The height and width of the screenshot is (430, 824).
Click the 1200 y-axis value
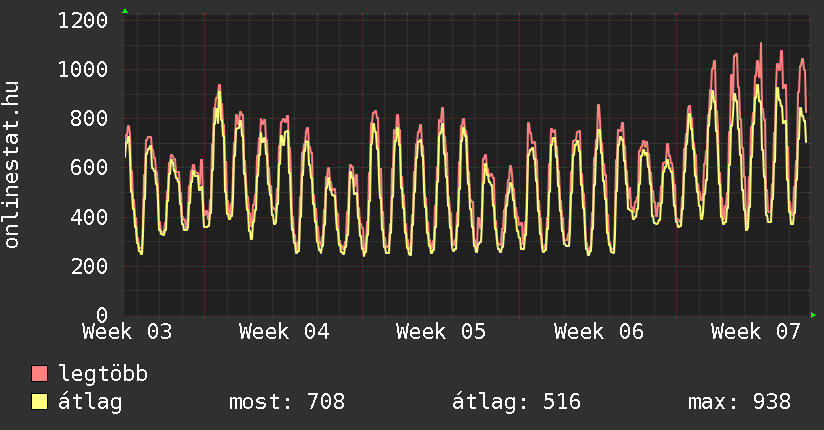pos(83,20)
